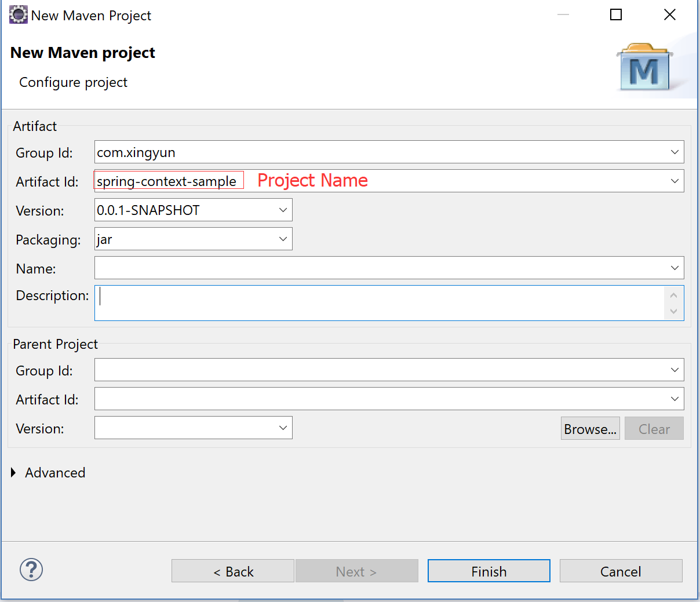This screenshot has height=602, width=700.
Task: Minimize the New Maven Project window
Action: 563,14
